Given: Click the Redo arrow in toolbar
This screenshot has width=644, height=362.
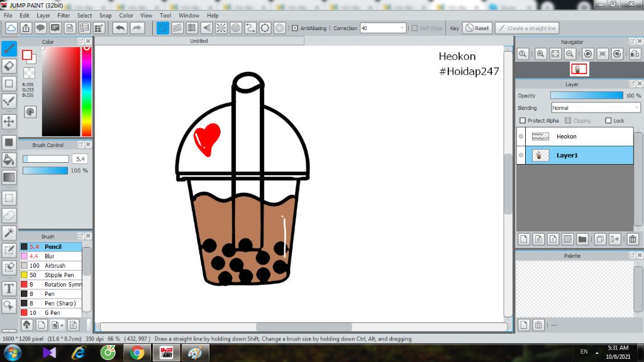Looking at the screenshot, I should pyautogui.click(x=136, y=28).
